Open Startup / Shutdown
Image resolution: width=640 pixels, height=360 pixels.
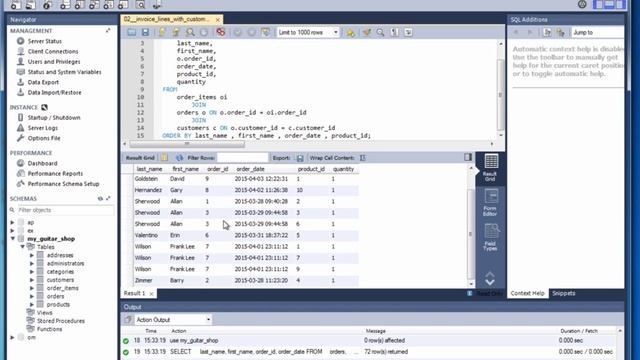[54, 118]
